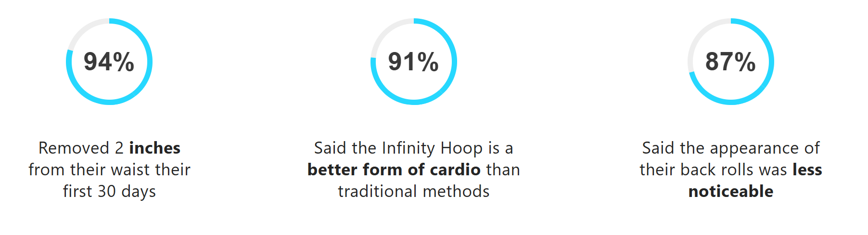868x235 pixels.
Task: Click the "from their waist their" line
Action: point(109,170)
